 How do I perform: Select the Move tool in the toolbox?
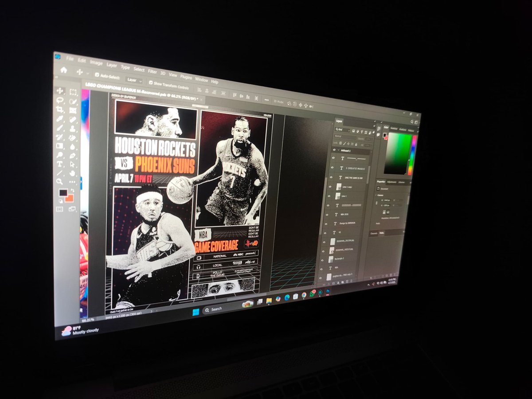[59, 91]
